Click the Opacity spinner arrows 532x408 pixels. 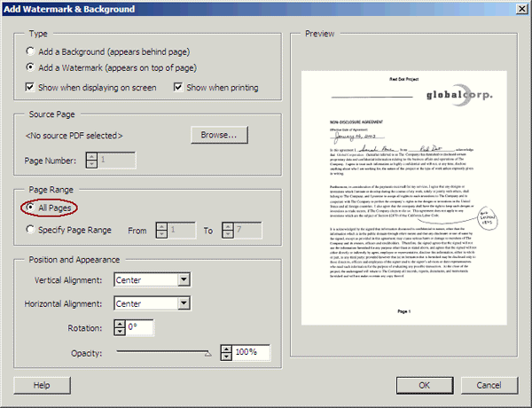(225, 352)
